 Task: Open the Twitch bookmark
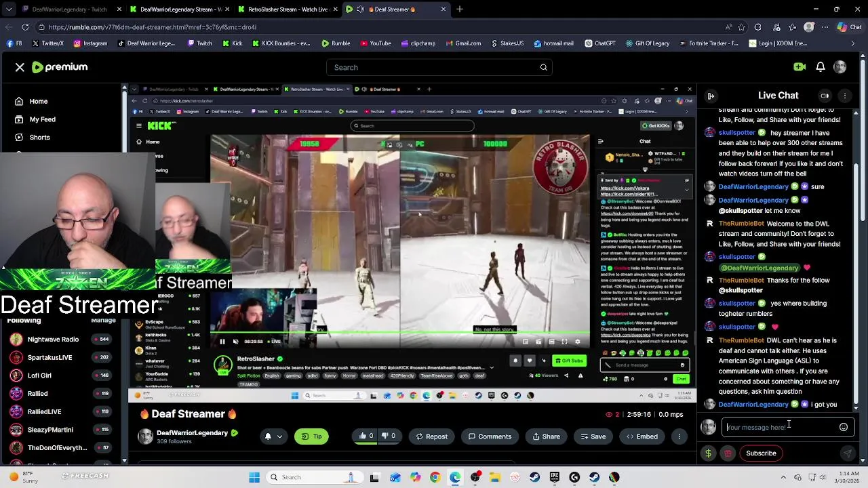200,43
